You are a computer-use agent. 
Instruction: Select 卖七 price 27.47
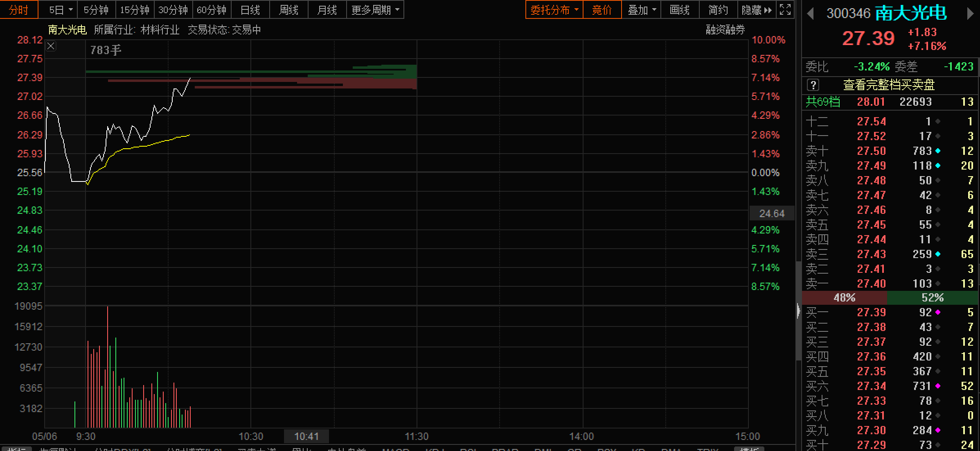pyautogui.click(x=872, y=195)
